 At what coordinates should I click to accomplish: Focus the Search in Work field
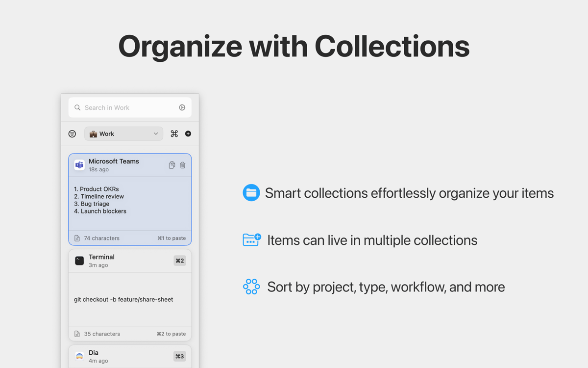coord(128,107)
